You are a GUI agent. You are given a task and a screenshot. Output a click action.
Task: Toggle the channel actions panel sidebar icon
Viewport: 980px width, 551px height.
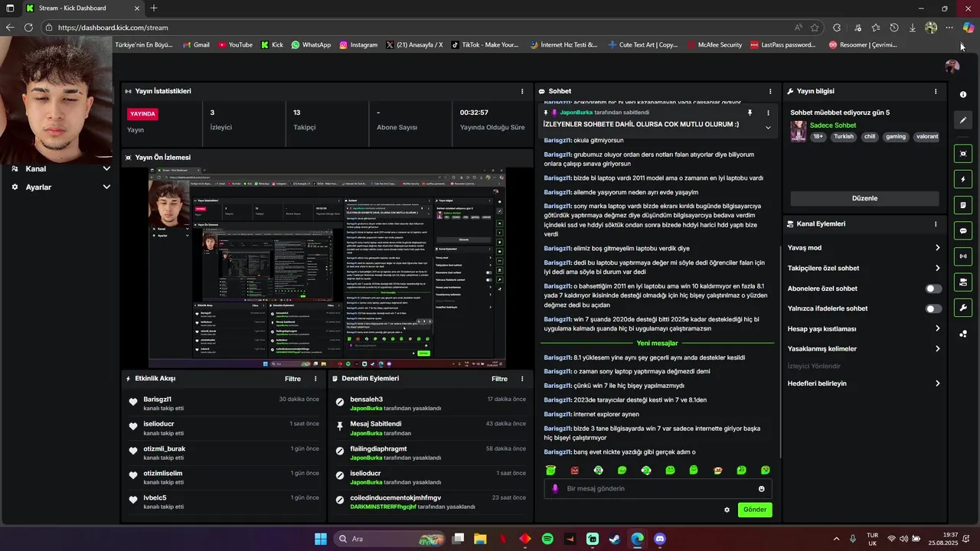tap(963, 282)
